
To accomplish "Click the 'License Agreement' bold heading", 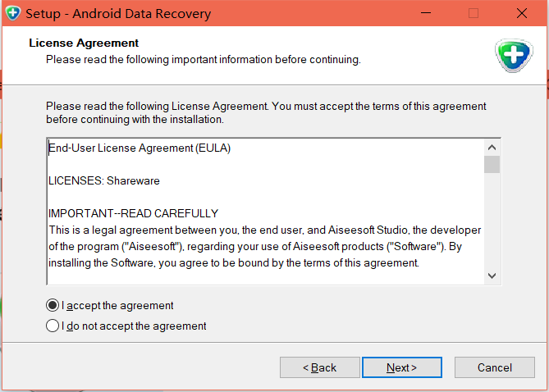I will (84, 43).
